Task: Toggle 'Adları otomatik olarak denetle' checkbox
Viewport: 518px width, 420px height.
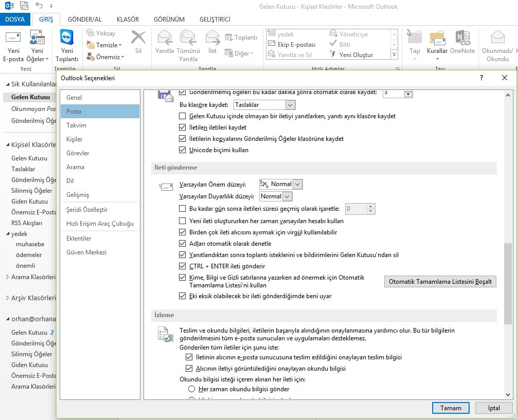Action: click(x=182, y=243)
